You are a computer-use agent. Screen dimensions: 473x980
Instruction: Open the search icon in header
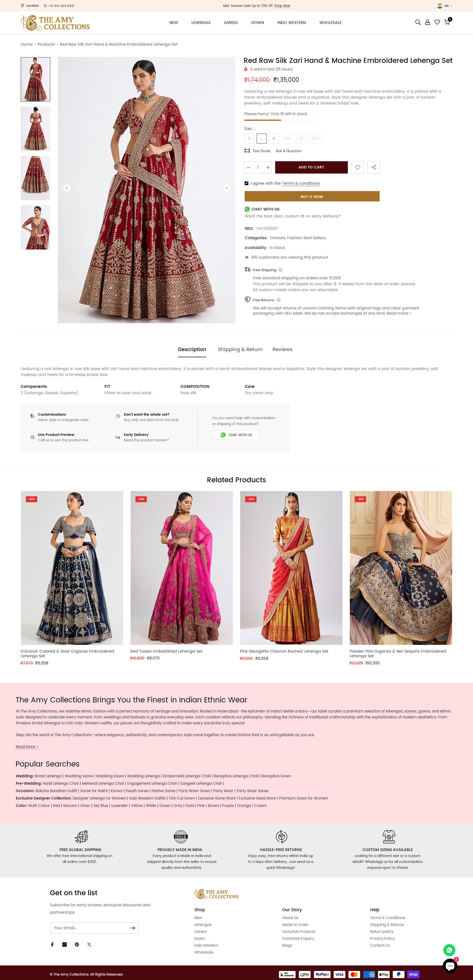pyautogui.click(x=418, y=22)
